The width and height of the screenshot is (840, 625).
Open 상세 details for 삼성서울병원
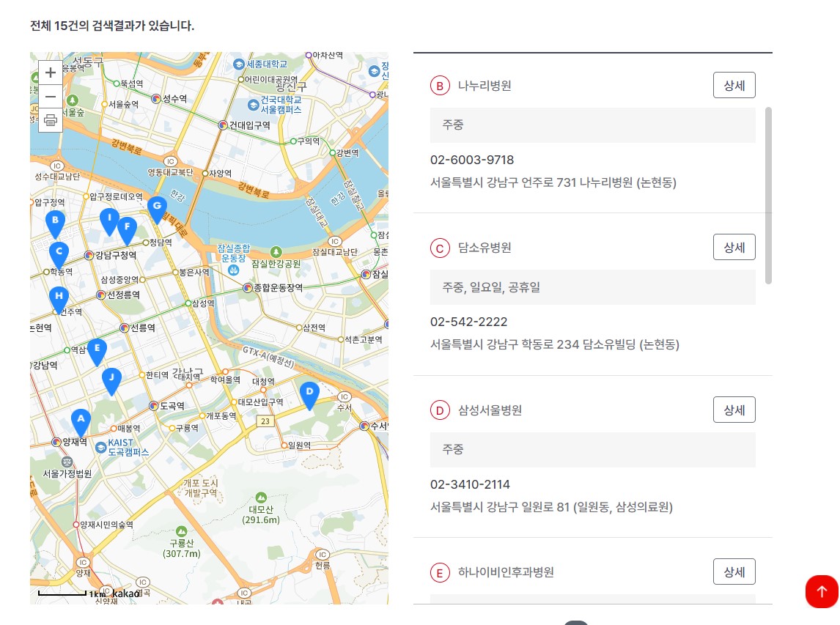(734, 410)
